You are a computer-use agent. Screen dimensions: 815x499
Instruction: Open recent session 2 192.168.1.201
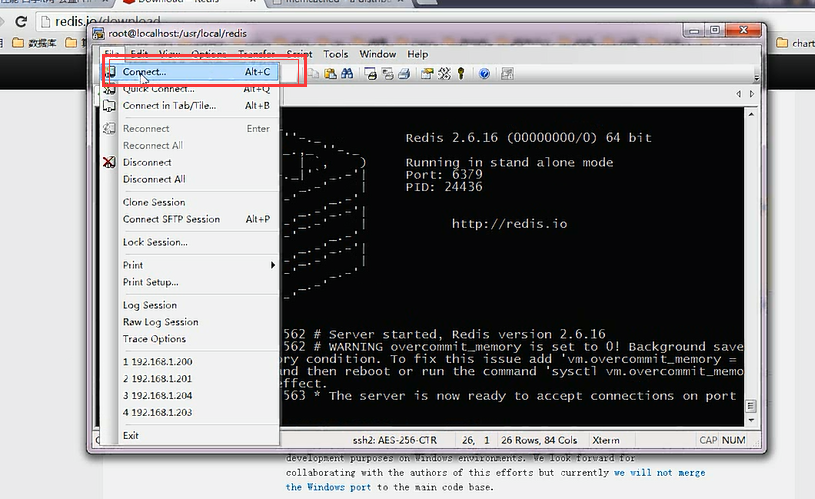[189, 379]
